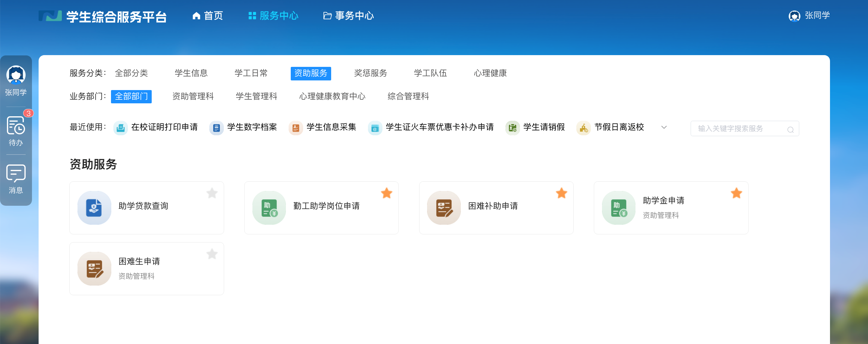Viewport: 868px width, 344px height.
Task: Open the 在校证明打印申请 recent icon
Action: tap(120, 128)
